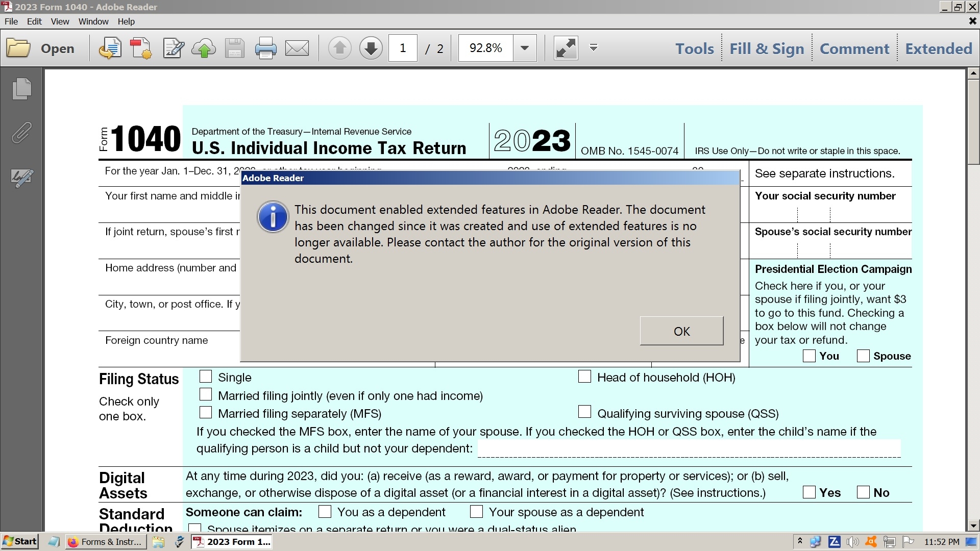Click vertical scrollbar up arrow

(x=973, y=73)
